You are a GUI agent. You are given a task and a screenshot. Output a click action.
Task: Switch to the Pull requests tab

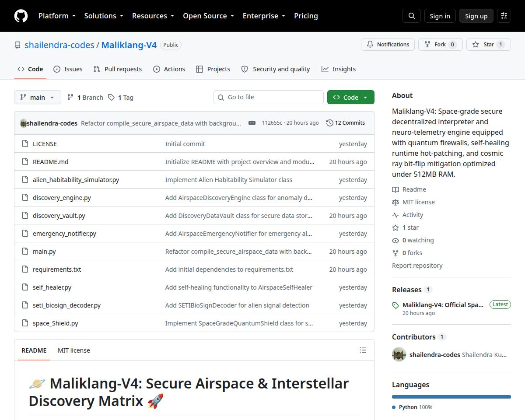point(118,69)
